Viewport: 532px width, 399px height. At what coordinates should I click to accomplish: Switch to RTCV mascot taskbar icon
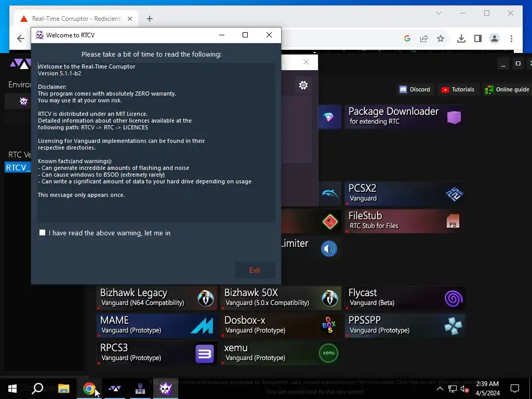166,389
